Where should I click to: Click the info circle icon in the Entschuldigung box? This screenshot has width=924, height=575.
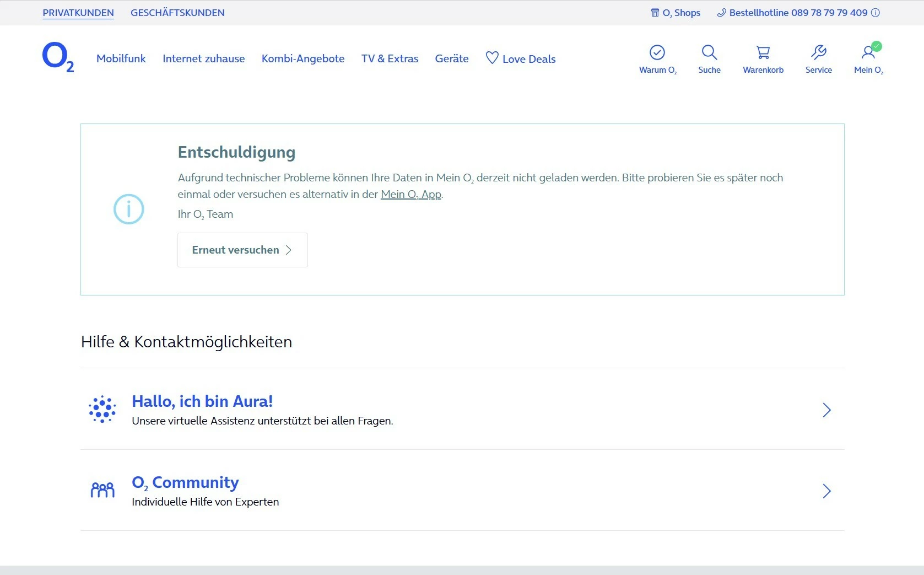129,209
